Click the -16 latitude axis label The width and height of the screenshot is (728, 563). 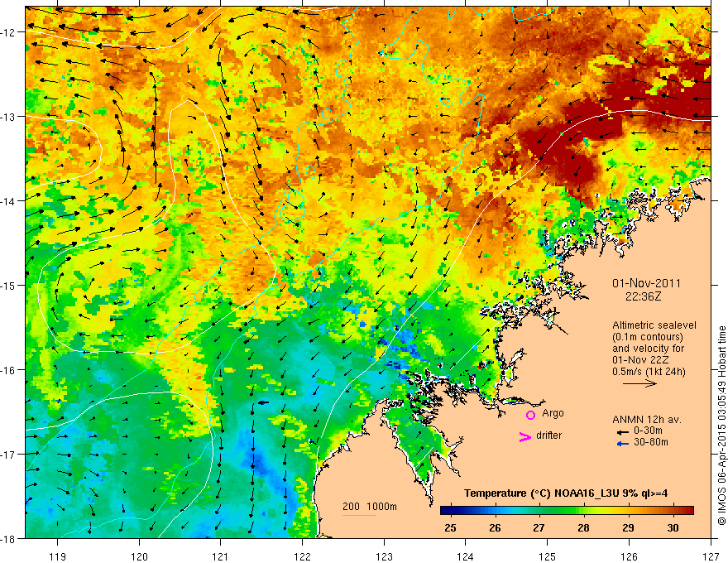click(9, 370)
